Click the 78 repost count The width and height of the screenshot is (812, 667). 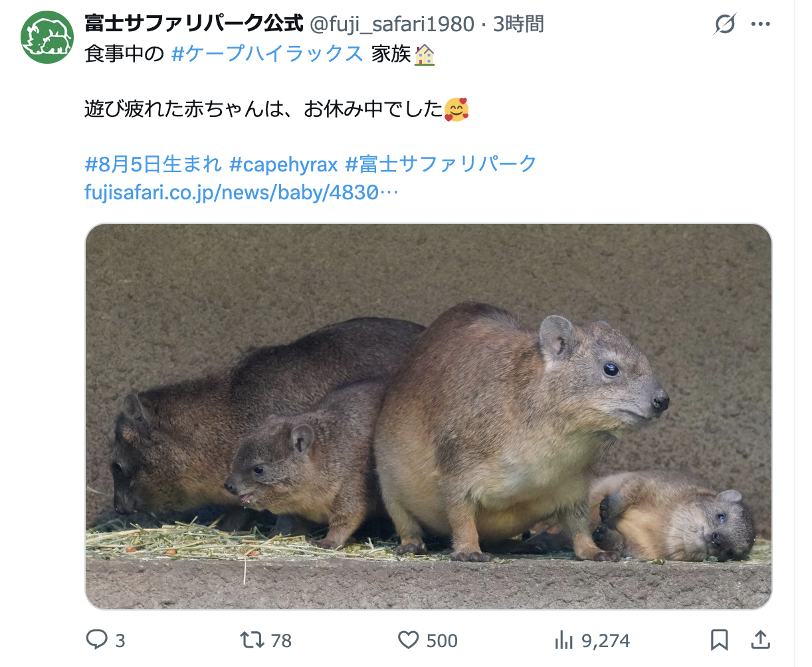[281, 640]
